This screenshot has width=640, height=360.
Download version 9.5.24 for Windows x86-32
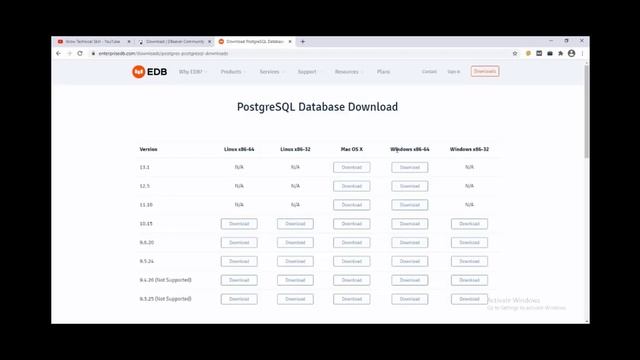pyautogui.click(x=469, y=261)
